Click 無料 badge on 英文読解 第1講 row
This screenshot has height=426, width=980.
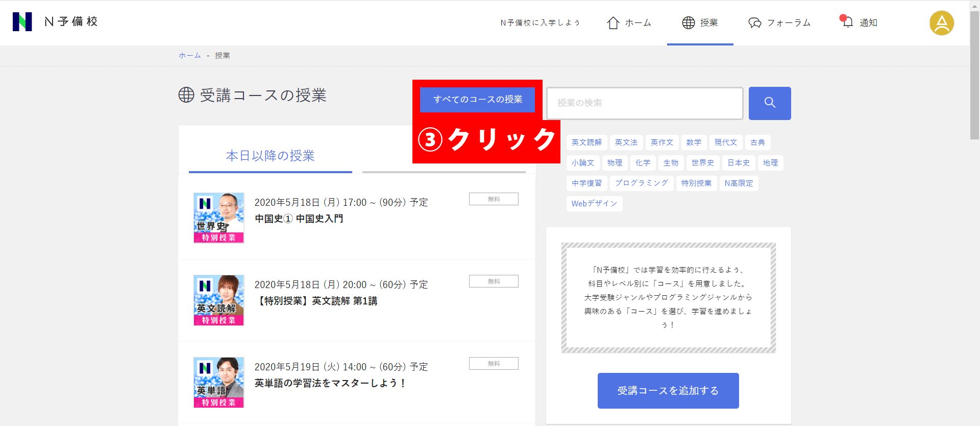494,281
